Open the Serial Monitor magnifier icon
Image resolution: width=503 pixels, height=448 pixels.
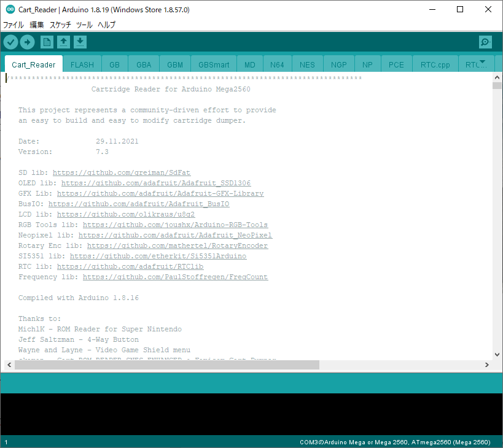tap(485, 42)
